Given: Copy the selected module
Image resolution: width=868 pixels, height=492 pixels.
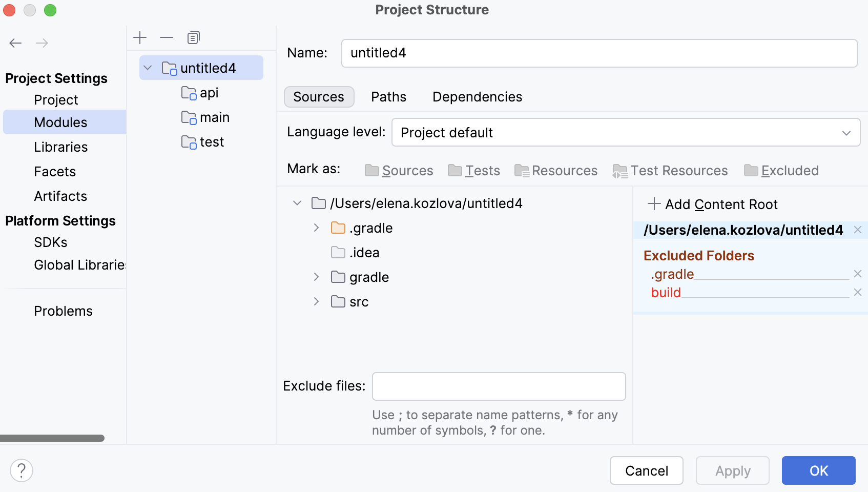Looking at the screenshot, I should [x=193, y=37].
